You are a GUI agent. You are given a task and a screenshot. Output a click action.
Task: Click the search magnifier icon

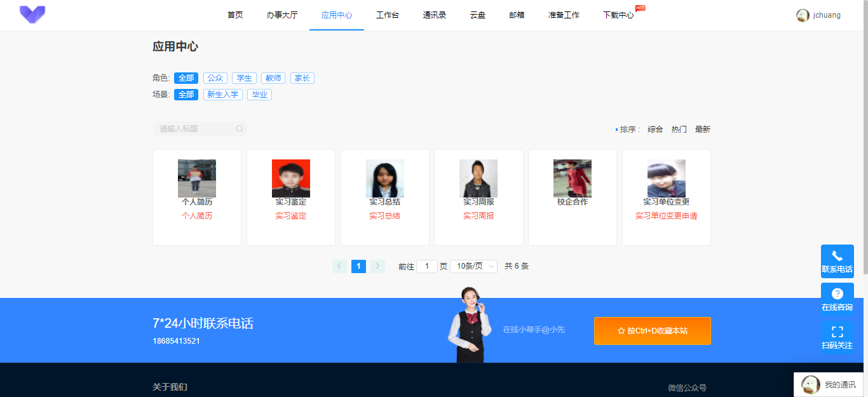(x=240, y=129)
